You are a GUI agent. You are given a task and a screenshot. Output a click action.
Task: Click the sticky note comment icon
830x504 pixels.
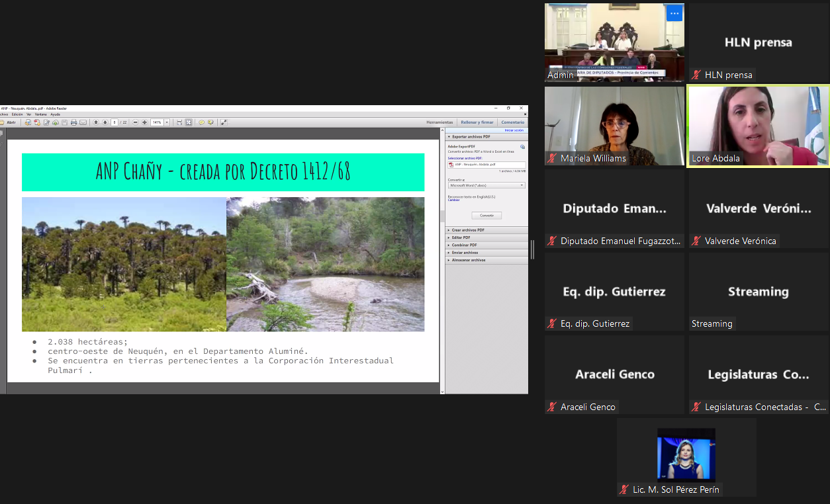pyautogui.click(x=202, y=122)
